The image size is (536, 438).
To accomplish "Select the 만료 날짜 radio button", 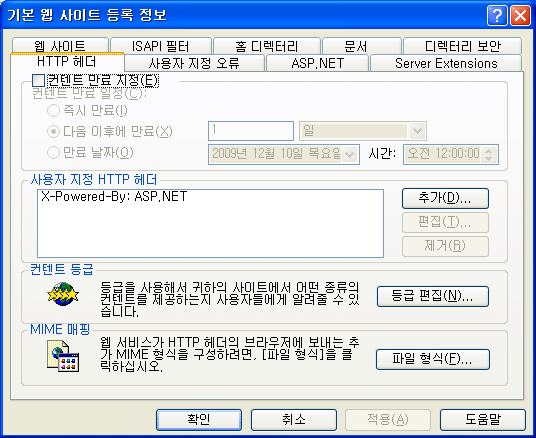I will 53,152.
